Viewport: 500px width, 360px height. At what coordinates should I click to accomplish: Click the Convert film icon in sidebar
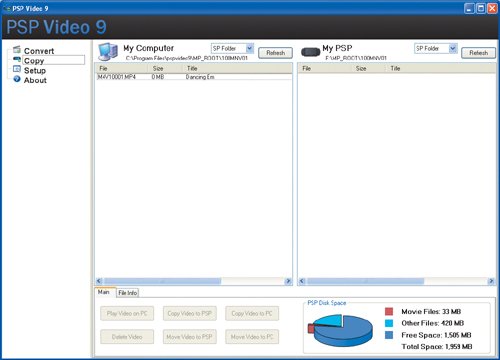click(17, 50)
